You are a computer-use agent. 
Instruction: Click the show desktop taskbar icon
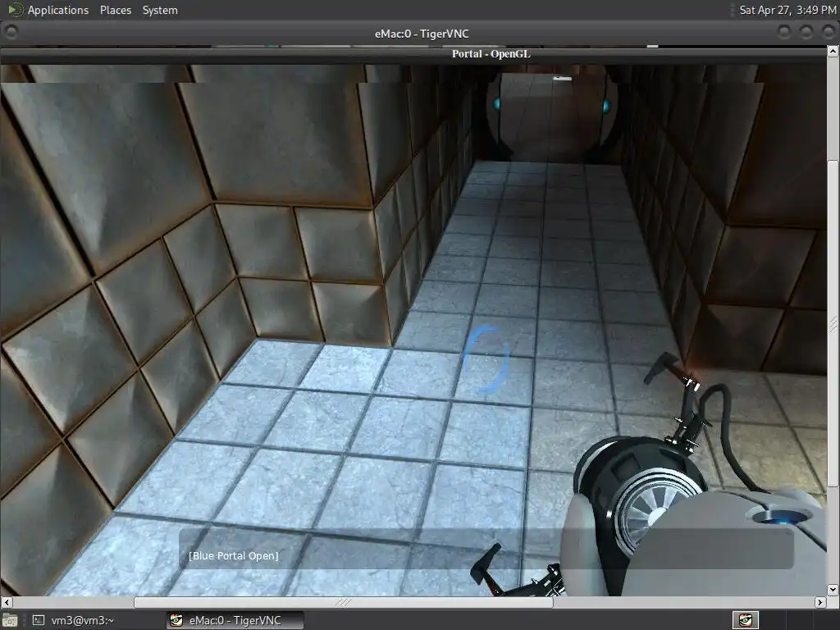click(10, 620)
